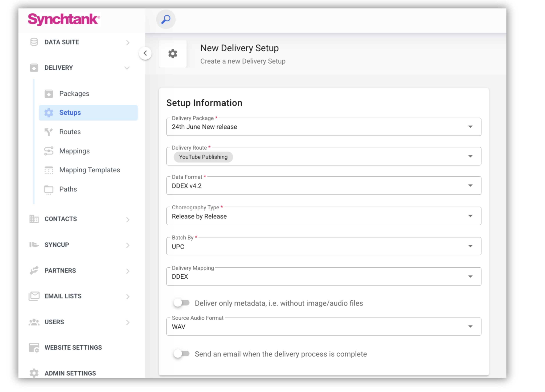Viewport: 545px width, 392px height.
Task: Click the Email Lists envelope icon
Action: [x=34, y=296]
